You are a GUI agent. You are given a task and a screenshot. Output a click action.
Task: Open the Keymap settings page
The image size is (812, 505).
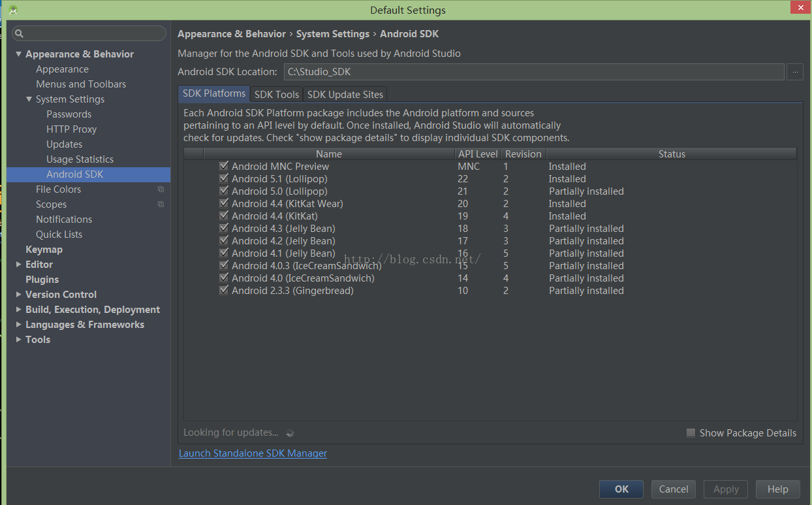tap(44, 250)
